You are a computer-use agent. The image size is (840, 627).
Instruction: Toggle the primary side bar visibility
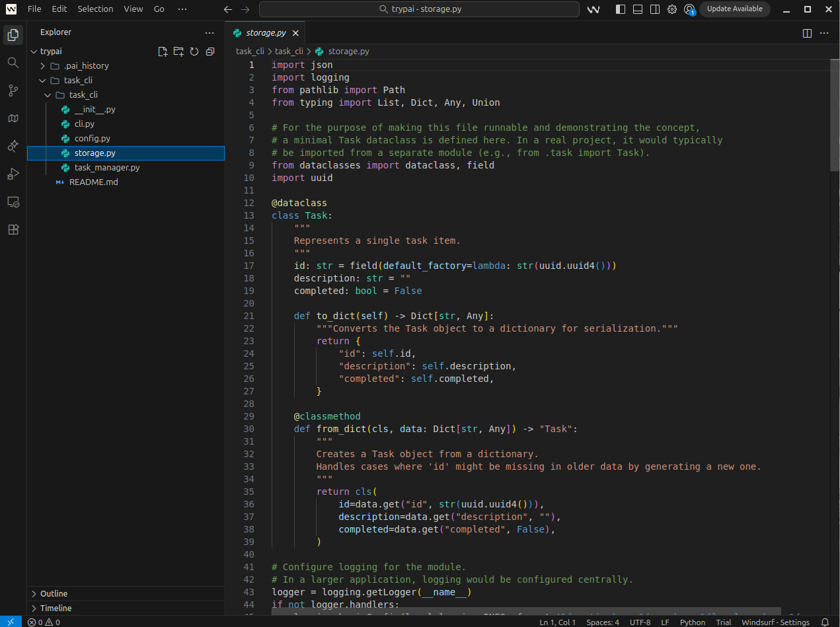coord(621,9)
